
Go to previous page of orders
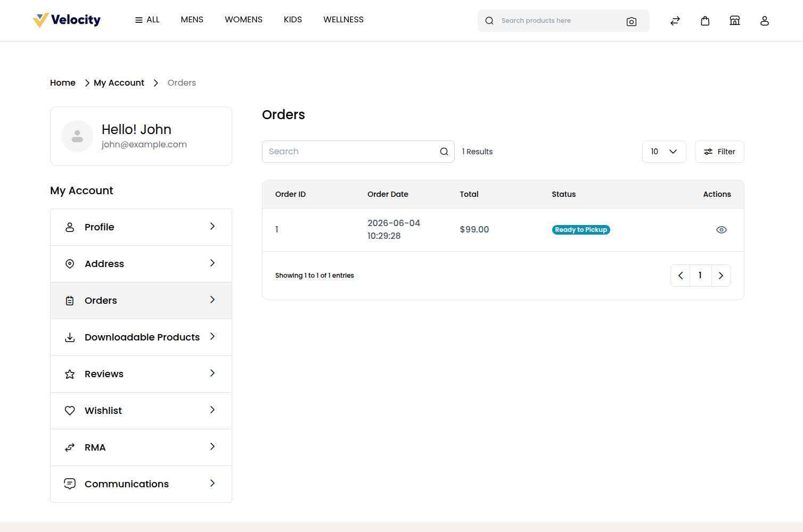(681, 276)
